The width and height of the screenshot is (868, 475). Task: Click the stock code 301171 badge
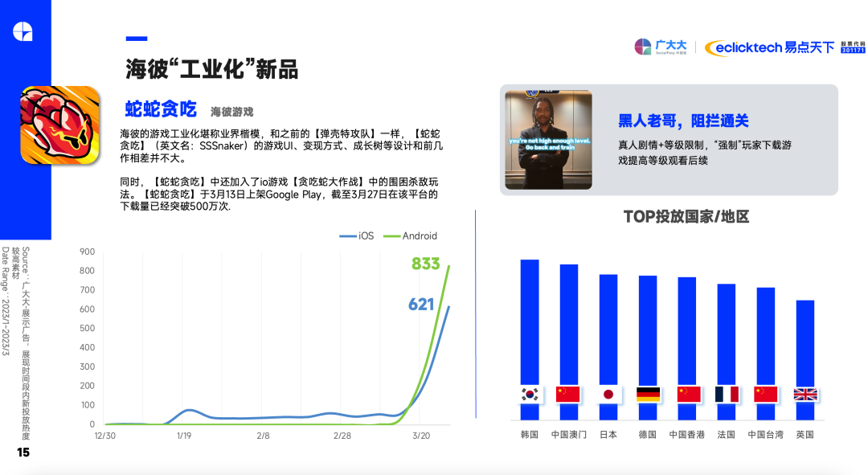(853, 51)
